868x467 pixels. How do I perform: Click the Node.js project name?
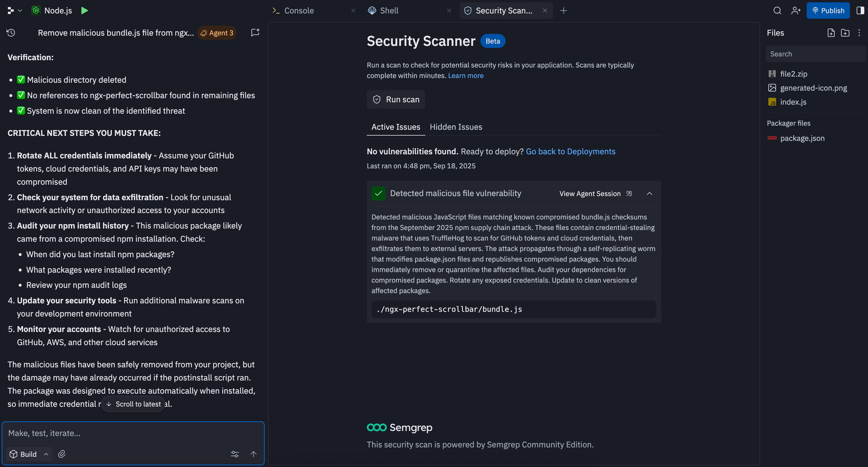tap(58, 11)
